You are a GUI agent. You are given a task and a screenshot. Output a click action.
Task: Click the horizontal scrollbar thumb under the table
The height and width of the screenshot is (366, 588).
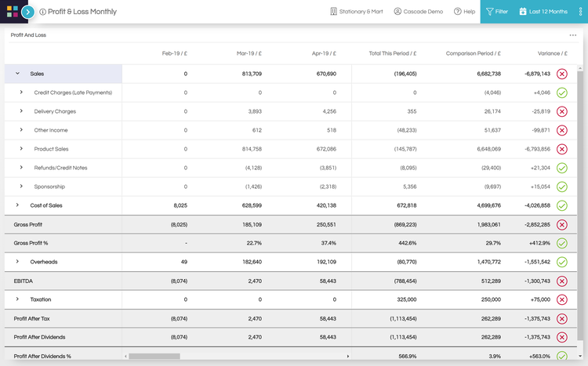point(154,357)
